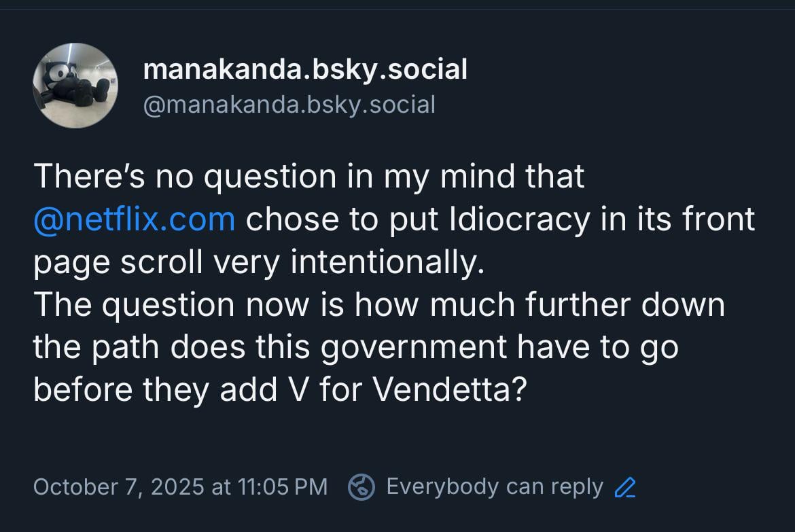This screenshot has height=532, width=795.
Task: Open the "Everybody can reply" setting
Action: click(494, 487)
